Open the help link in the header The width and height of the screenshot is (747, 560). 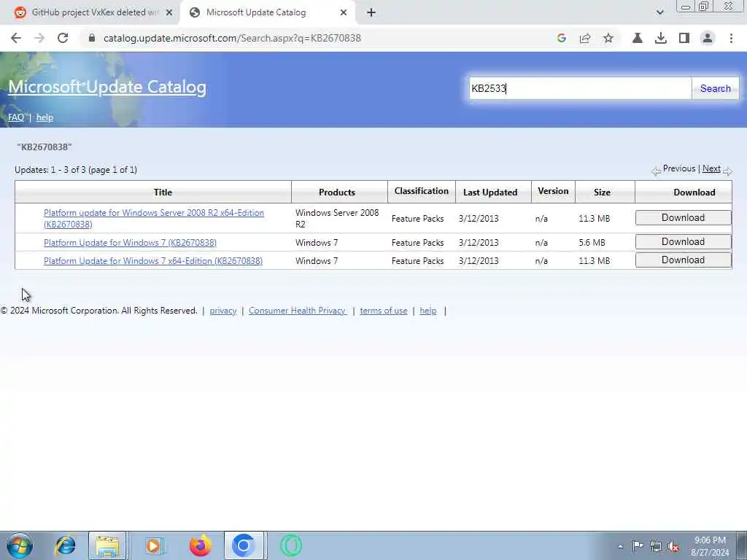44,117
